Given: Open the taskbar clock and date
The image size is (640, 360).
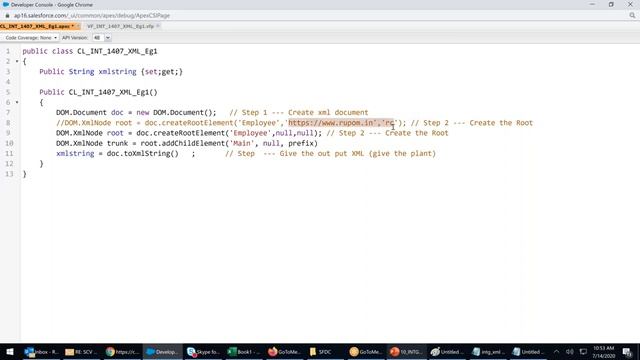Looking at the screenshot, I should [x=603, y=352].
